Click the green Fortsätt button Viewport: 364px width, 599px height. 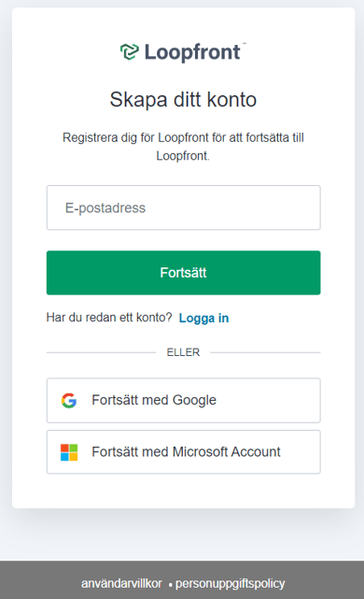tap(184, 273)
